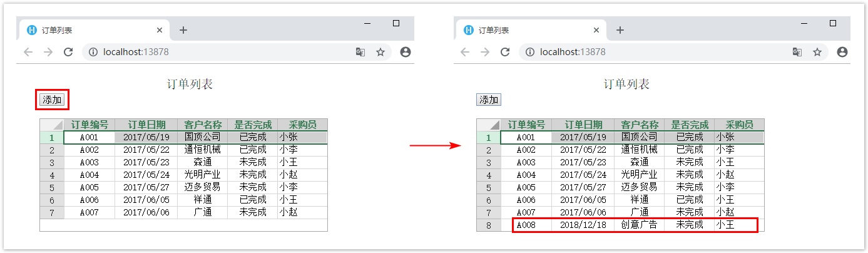Click the 订单日期 column header in the left table
The image size is (868, 253).
[x=146, y=125]
